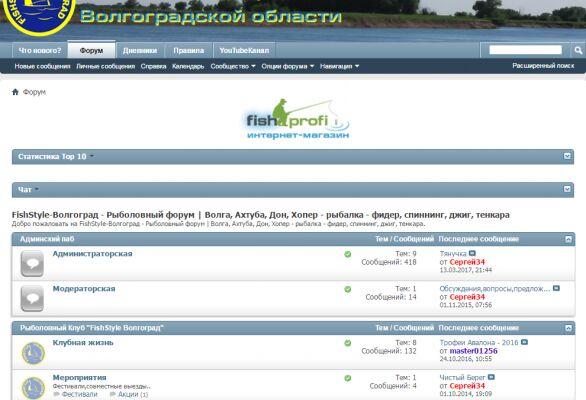Click the Клубная жизнь forum club icon
Image resolution: width=586 pixels, height=400 pixels.
[33, 353]
